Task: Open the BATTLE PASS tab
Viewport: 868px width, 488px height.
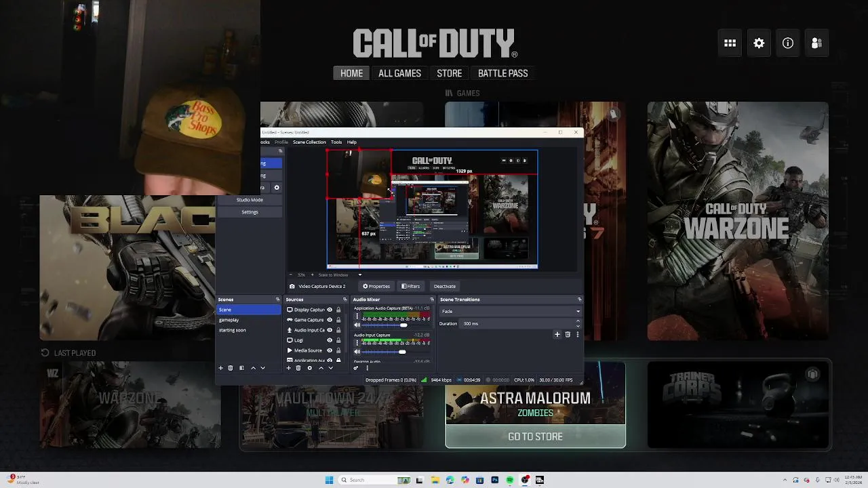Action: pos(502,73)
